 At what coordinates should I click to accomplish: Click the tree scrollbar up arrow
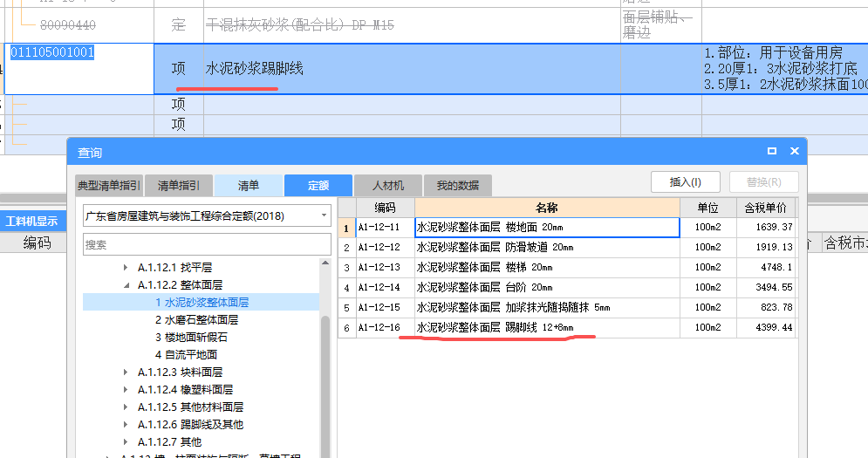click(x=325, y=263)
